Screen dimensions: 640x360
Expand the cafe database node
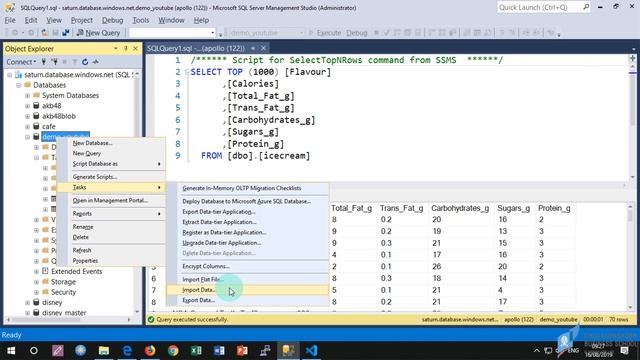[x=28, y=127]
